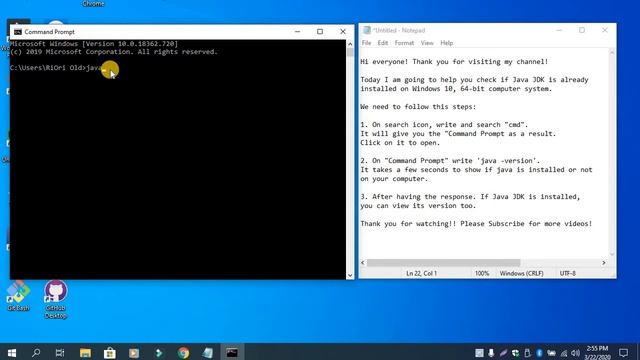Click the Notepad horizontal scrollbar thumb

443,262
